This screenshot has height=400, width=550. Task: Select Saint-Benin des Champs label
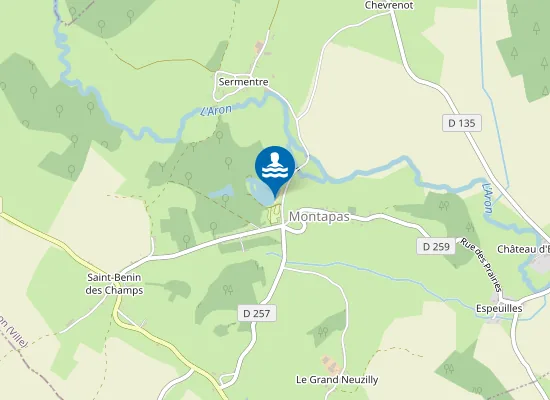[114, 284]
